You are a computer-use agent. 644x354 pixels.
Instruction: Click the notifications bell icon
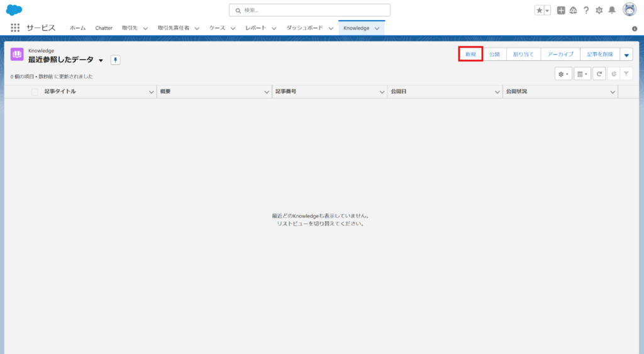611,10
